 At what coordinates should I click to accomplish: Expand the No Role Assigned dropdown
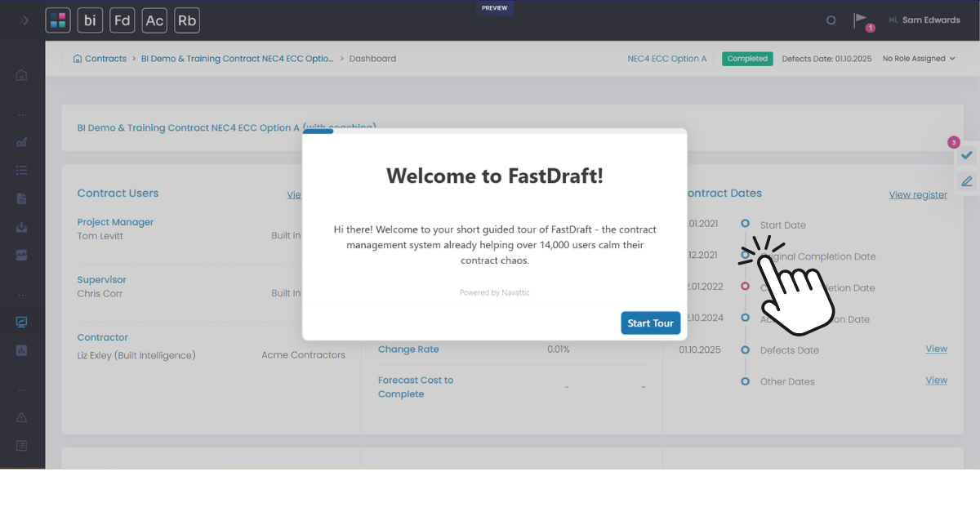(x=919, y=59)
